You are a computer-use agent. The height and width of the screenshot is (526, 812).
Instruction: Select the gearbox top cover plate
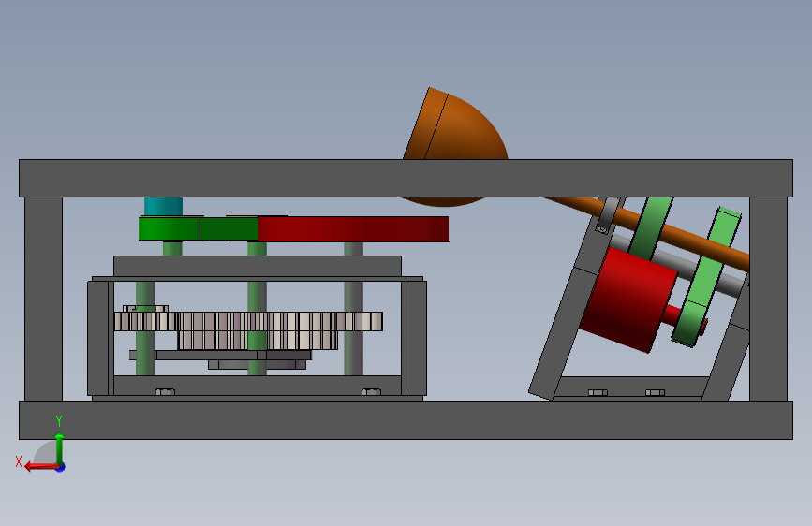[x=258, y=266]
